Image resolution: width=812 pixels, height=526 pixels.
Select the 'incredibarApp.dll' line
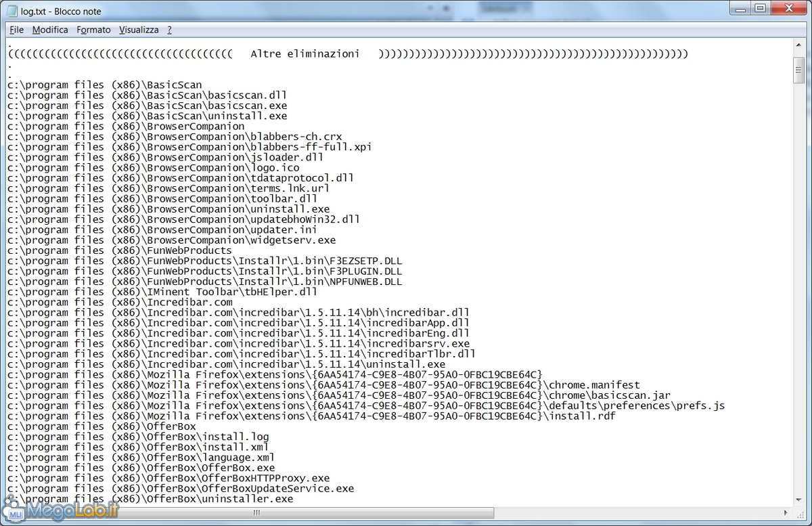point(238,323)
